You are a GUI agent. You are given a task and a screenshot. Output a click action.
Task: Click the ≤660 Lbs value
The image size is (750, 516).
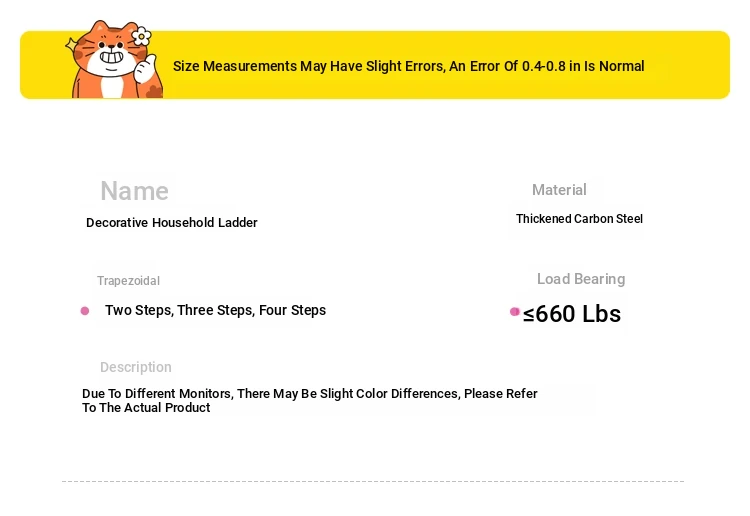[x=572, y=314]
